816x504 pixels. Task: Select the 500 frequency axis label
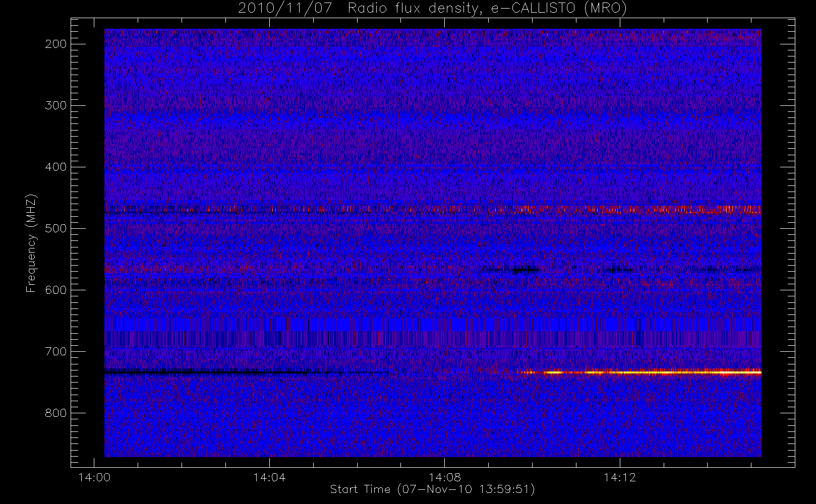point(56,228)
